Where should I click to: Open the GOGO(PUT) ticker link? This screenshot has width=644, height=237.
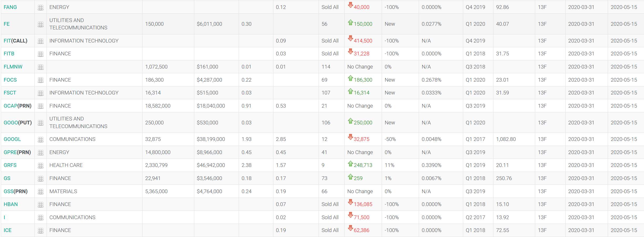tap(18, 123)
